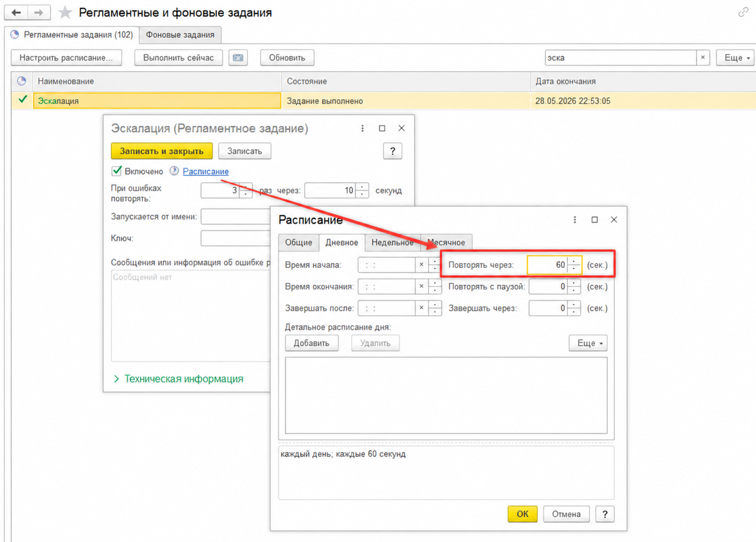This screenshot has width=756, height=542.
Task: Clear the 'Время окончания' time field
Action: (x=421, y=286)
